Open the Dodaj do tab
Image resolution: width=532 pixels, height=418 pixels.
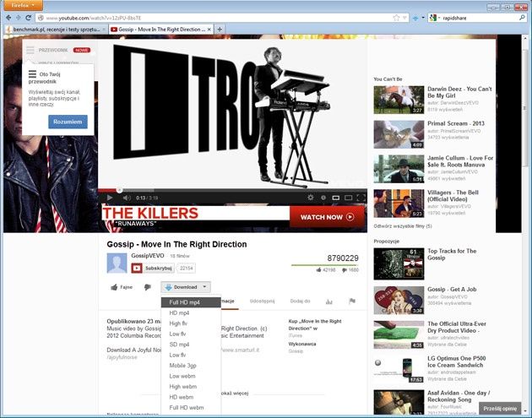pos(301,301)
